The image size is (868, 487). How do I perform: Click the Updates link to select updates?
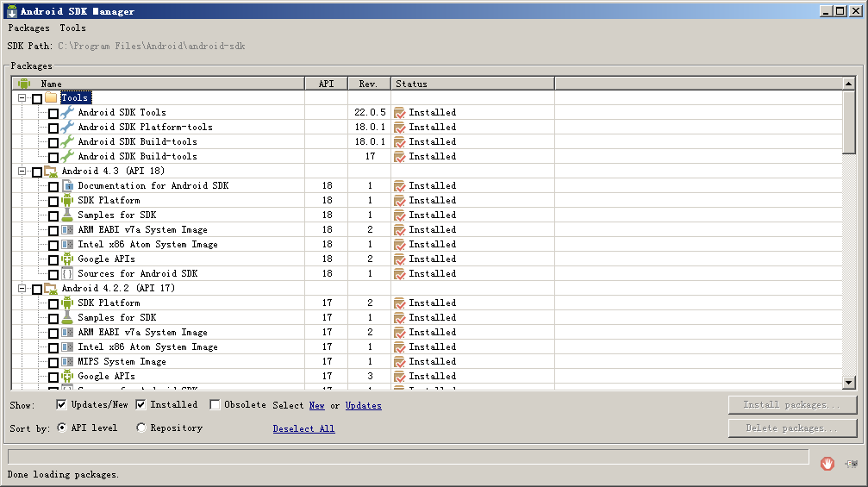coord(363,406)
